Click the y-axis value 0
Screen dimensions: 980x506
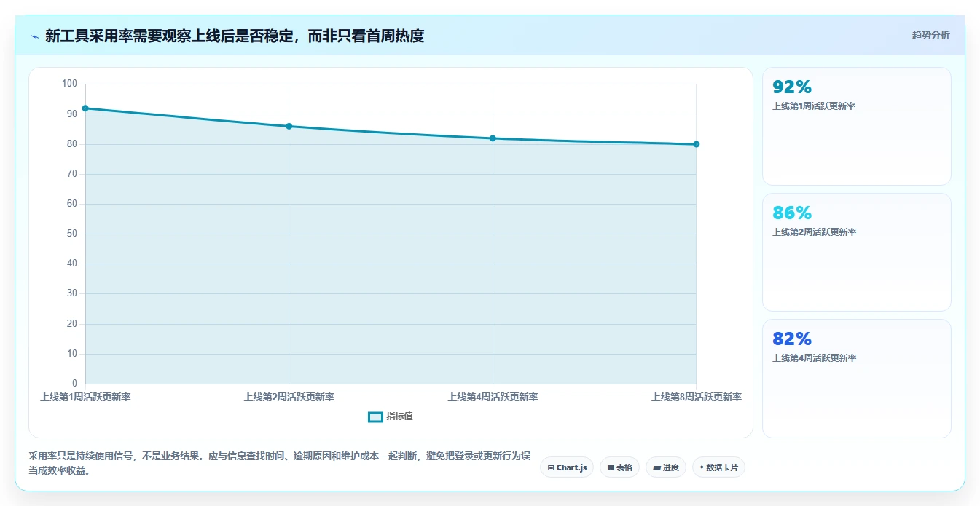[74, 384]
